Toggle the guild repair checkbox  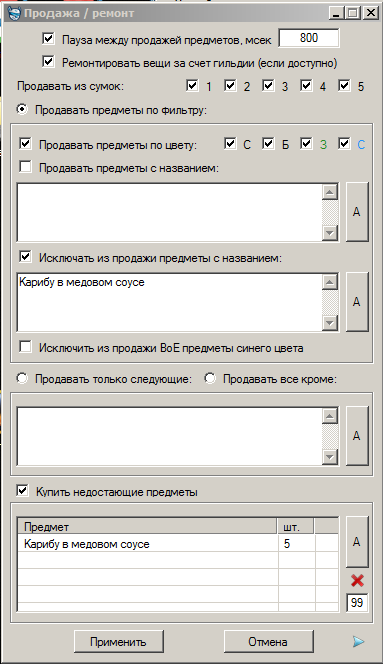click(x=48, y=62)
